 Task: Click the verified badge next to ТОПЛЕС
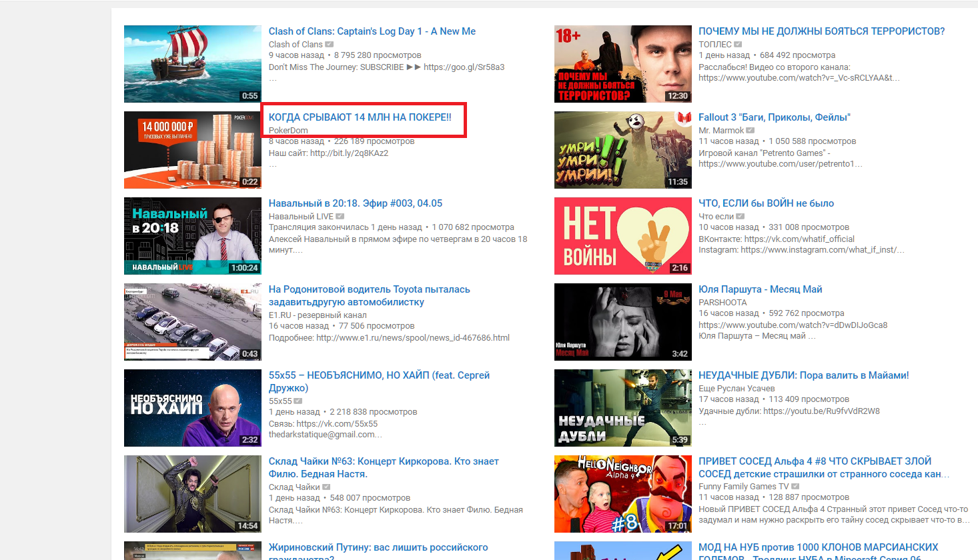(x=739, y=45)
